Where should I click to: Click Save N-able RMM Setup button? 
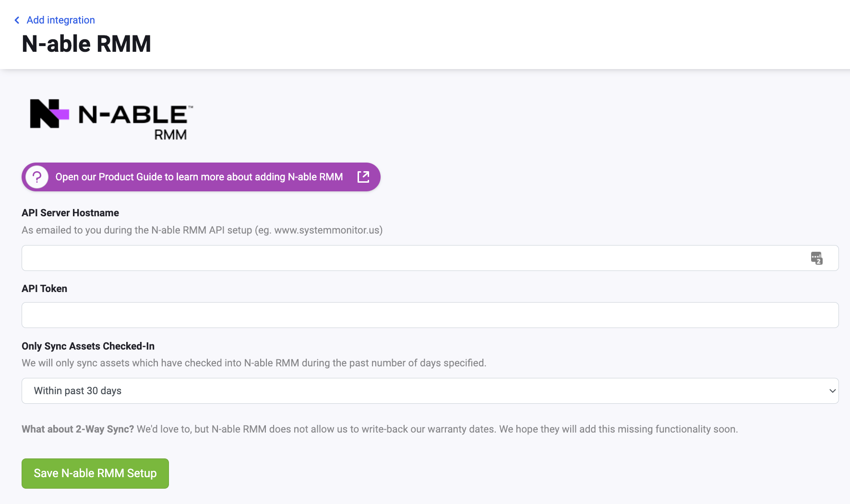95,473
